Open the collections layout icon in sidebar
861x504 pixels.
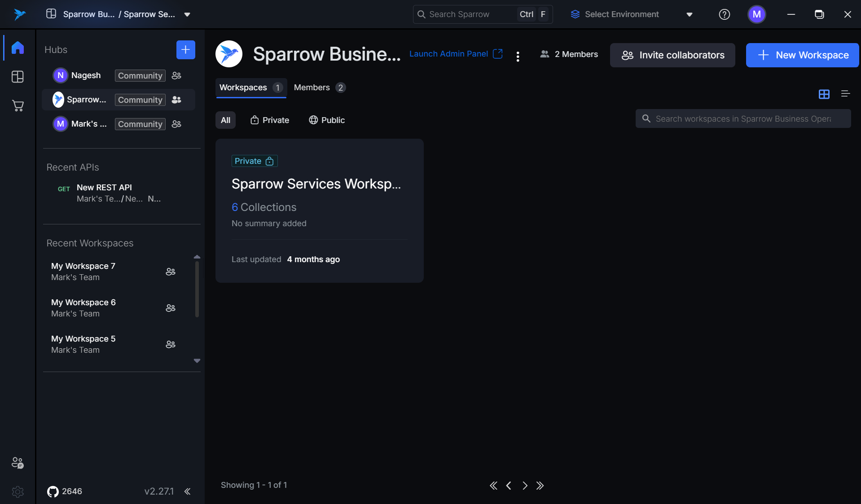(18, 77)
